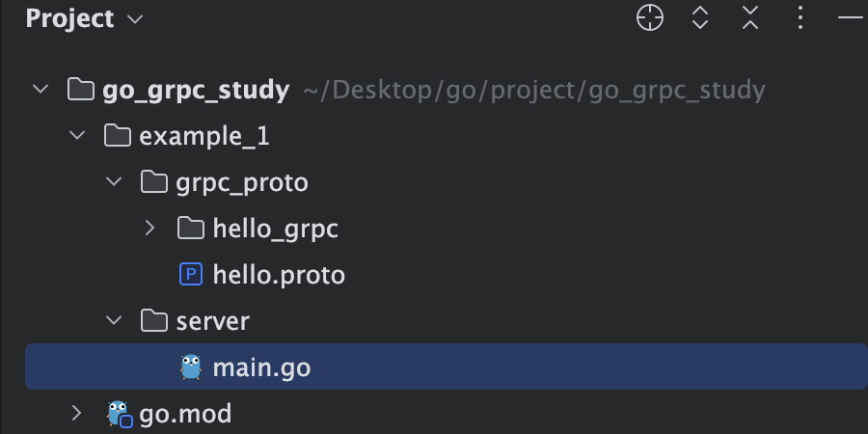Click the go.mod gopher icon
Image resolution: width=868 pixels, height=434 pixels.
pos(120,414)
